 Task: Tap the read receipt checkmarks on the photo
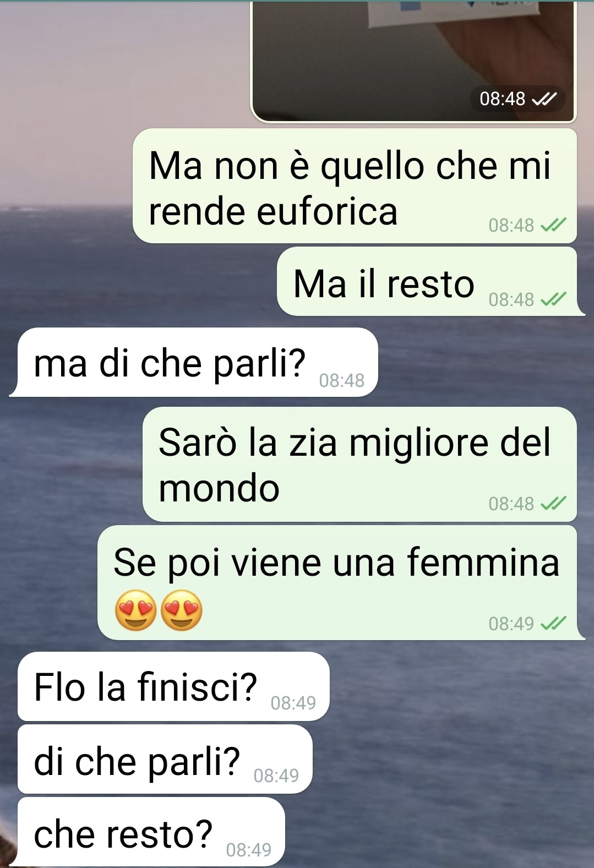tap(544, 99)
